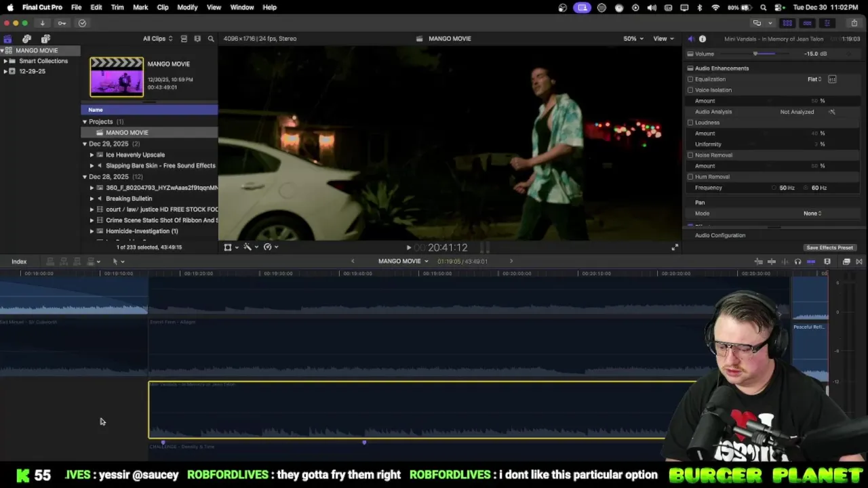Open clip appearance and filtering options
This screenshot has height=488, width=868.
(197, 39)
